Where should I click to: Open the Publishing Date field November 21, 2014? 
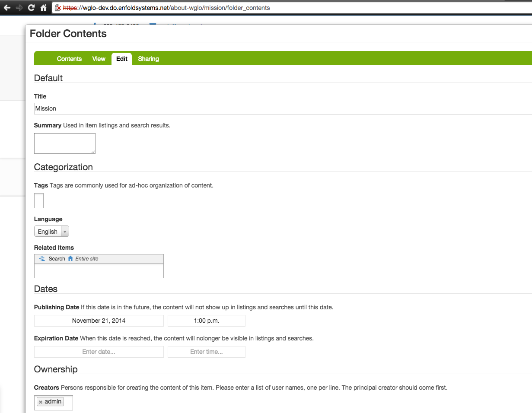[99, 321]
